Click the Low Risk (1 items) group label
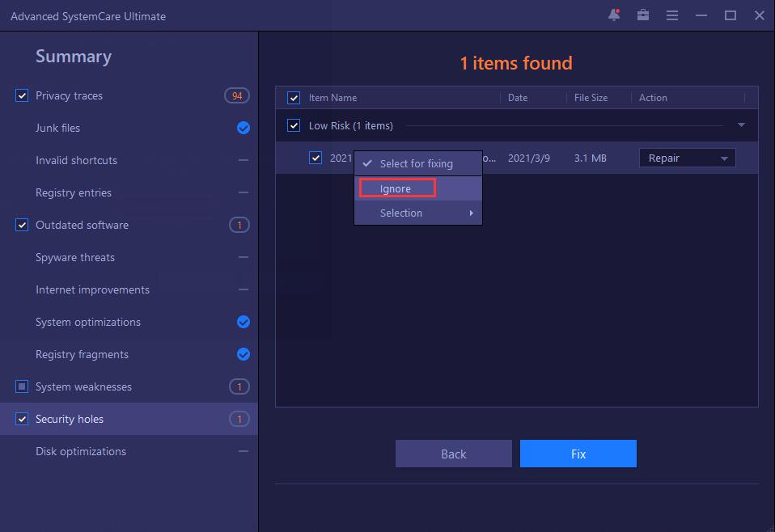 click(x=351, y=126)
